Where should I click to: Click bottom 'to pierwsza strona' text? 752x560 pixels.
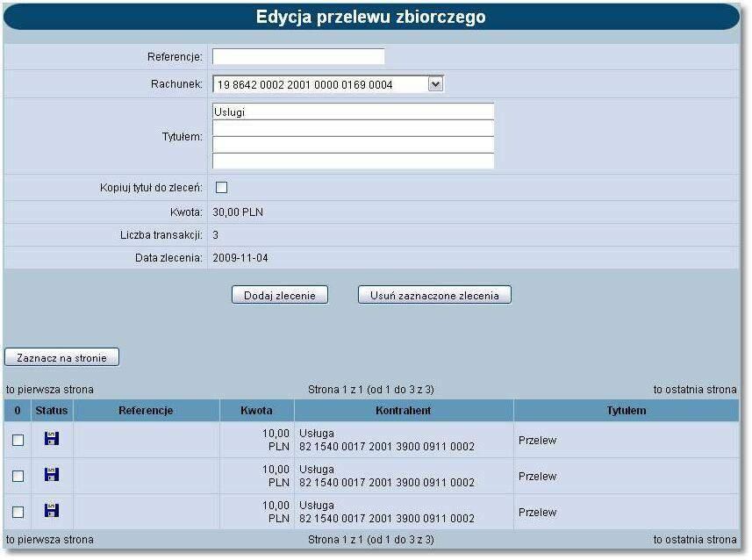[50, 540]
